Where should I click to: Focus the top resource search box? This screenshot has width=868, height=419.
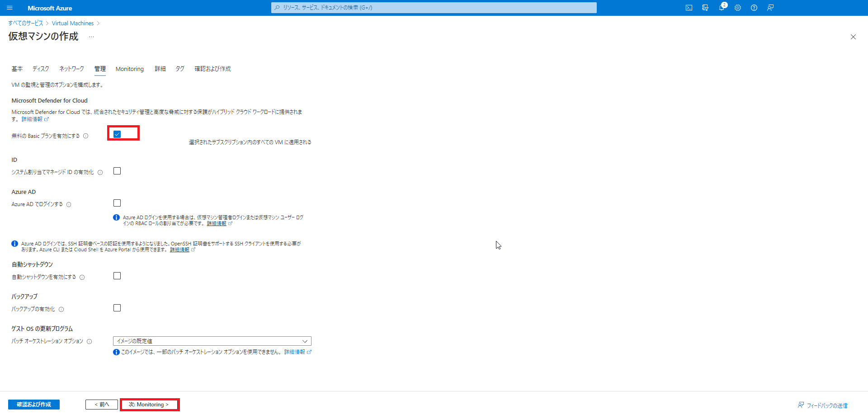tap(434, 8)
